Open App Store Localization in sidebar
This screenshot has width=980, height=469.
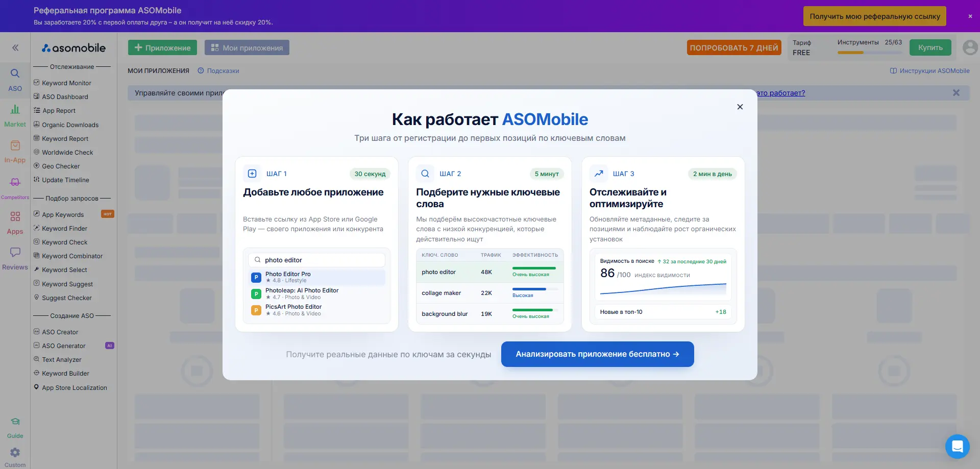click(x=75, y=387)
